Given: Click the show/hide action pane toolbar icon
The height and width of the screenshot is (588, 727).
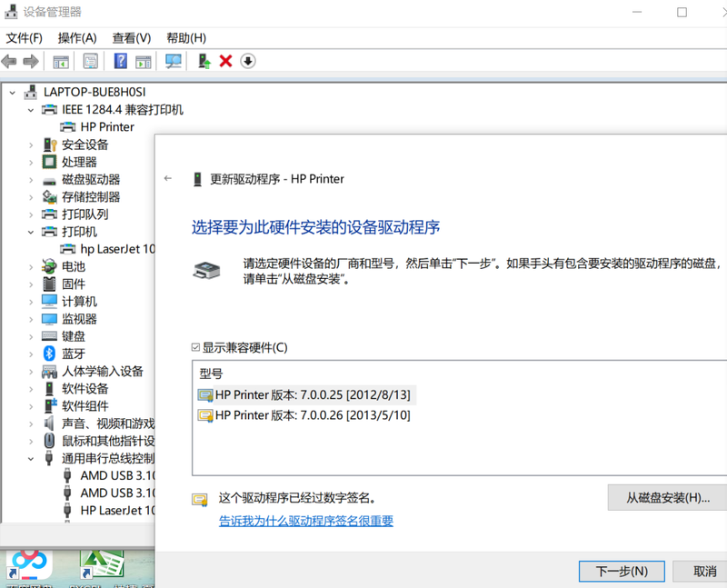Looking at the screenshot, I should [x=144, y=61].
